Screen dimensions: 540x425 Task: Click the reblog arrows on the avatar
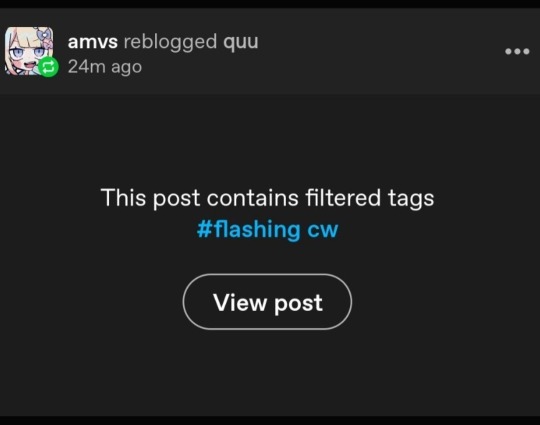(x=48, y=67)
